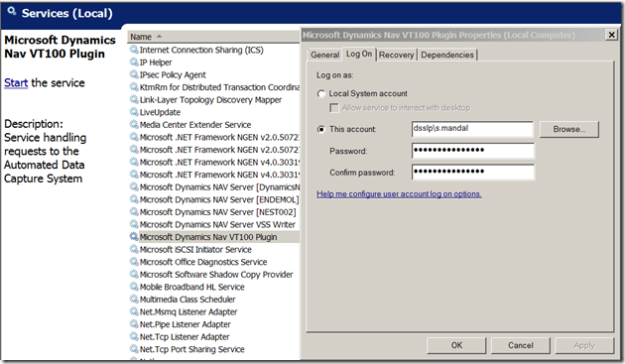
Task: Cancel the properties dialog
Action: (x=521, y=345)
